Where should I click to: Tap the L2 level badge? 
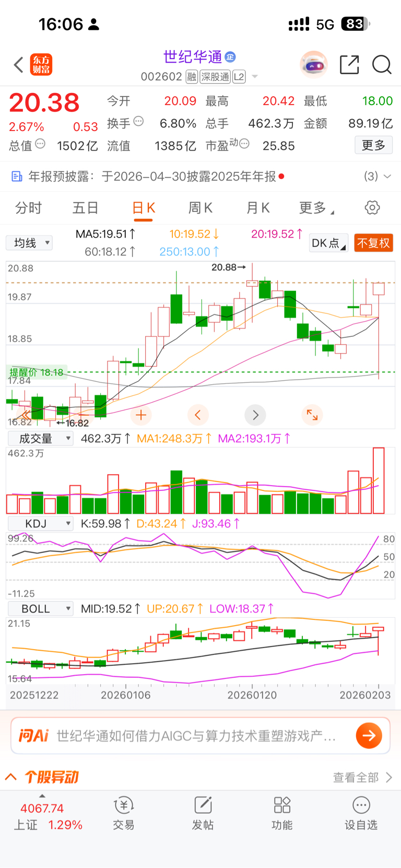pyautogui.click(x=239, y=77)
